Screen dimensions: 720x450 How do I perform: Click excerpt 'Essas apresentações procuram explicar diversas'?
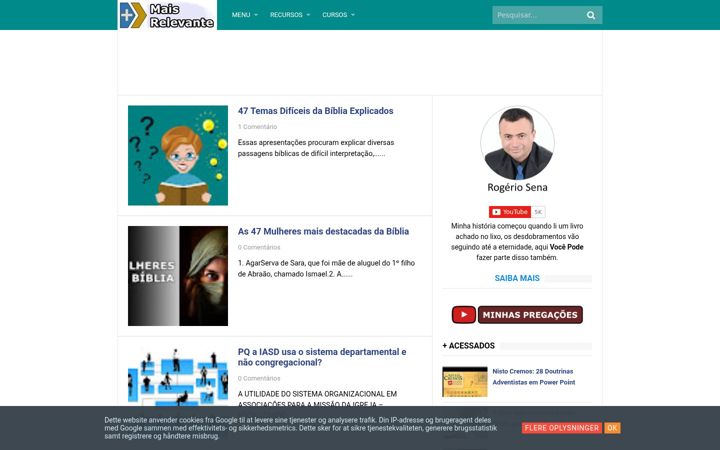[x=316, y=142]
